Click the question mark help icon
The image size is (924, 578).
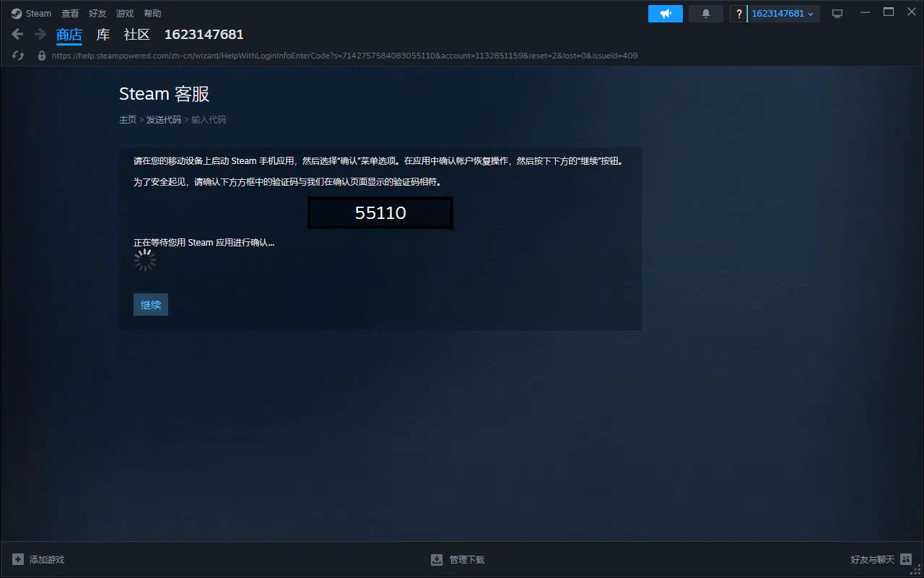click(x=738, y=14)
